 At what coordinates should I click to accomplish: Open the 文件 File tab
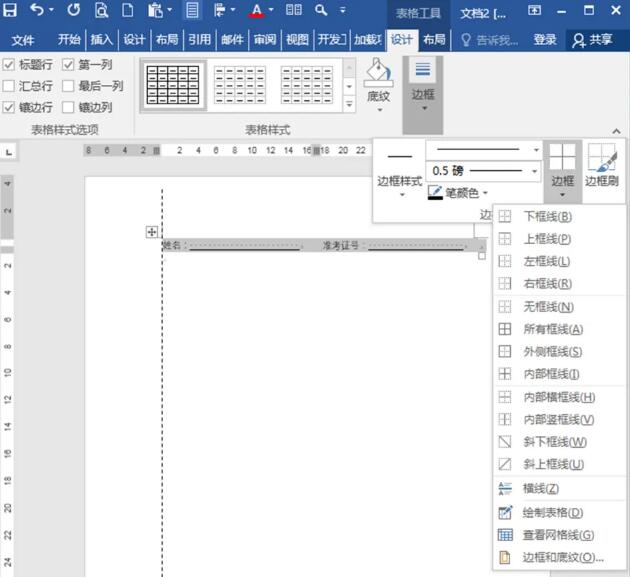pyautogui.click(x=22, y=40)
